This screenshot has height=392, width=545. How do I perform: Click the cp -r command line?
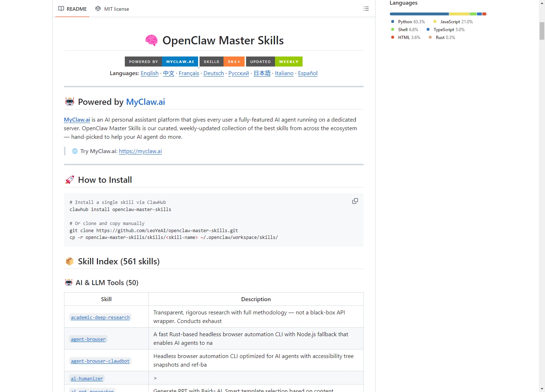coord(174,237)
